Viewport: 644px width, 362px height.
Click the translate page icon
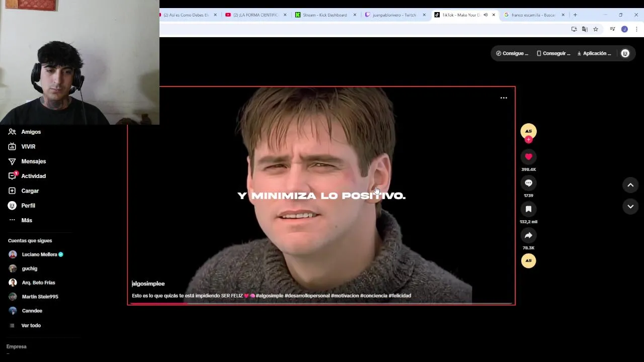coord(585,29)
